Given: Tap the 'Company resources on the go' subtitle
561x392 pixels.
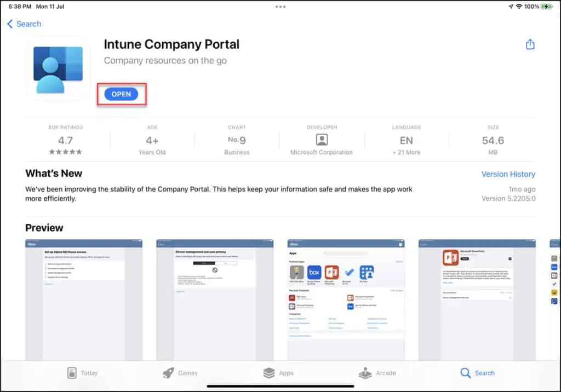Looking at the screenshot, I should tap(165, 60).
